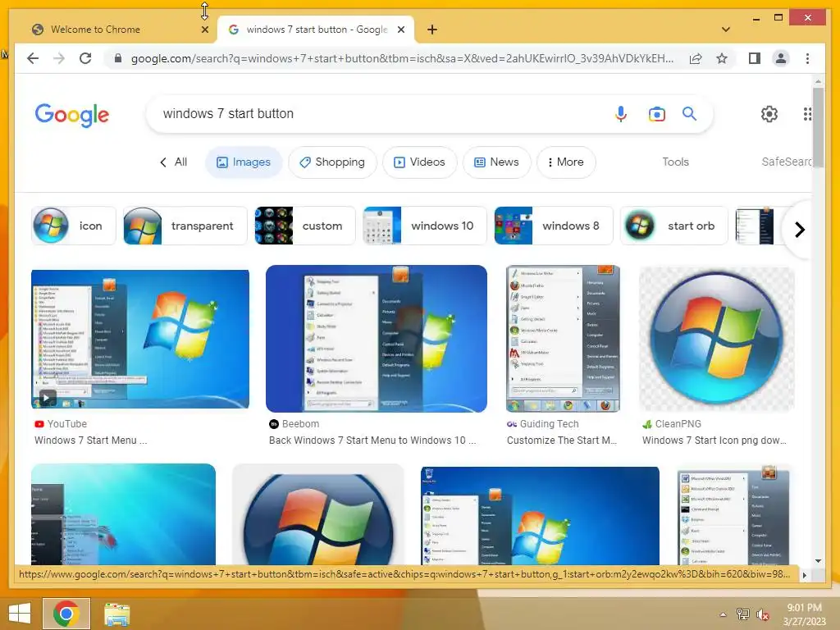
Task: Filter results by the windows 8 chip
Action: (x=553, y=226)
